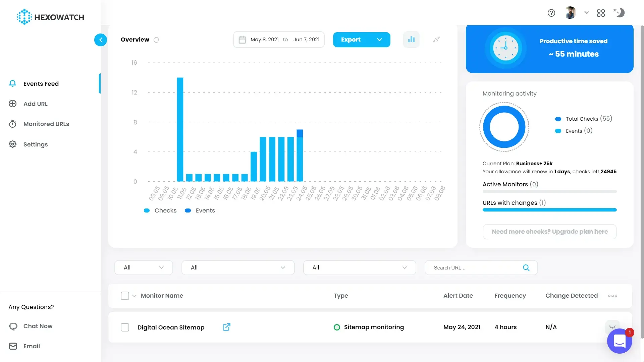Switch chart to bar view
The height and width of the screenshot is (362, 644).
click(x=411, y=39)
